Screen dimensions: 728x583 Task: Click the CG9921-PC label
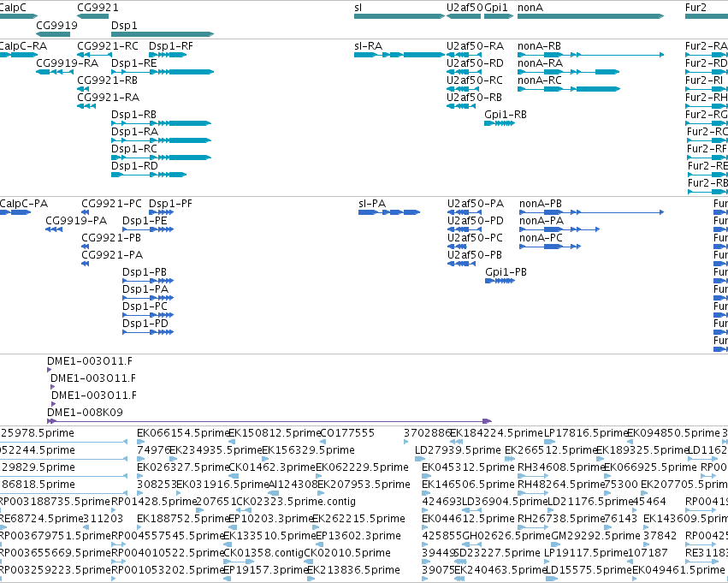[111, 204]
